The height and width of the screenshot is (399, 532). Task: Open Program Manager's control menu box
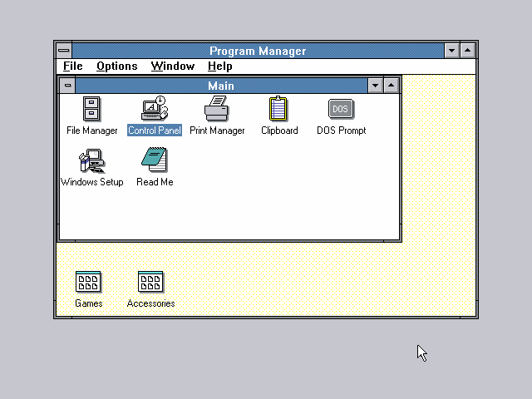(63, 51)
